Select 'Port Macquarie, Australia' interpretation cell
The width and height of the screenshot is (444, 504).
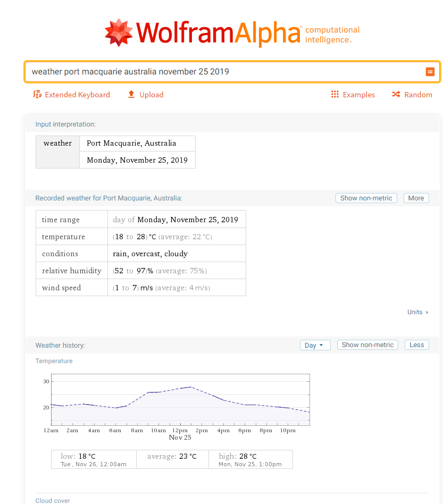(137, 144)
